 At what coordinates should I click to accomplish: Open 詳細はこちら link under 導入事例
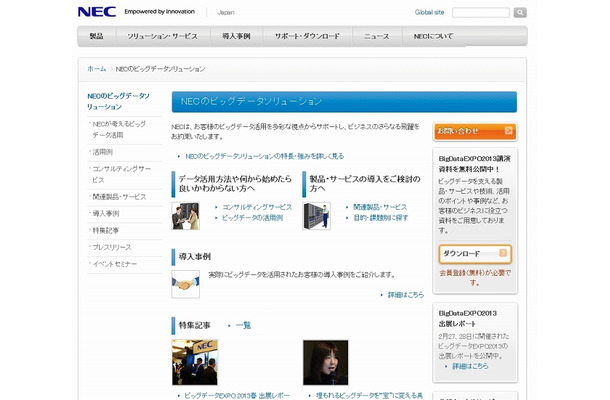tap(406, 295)
